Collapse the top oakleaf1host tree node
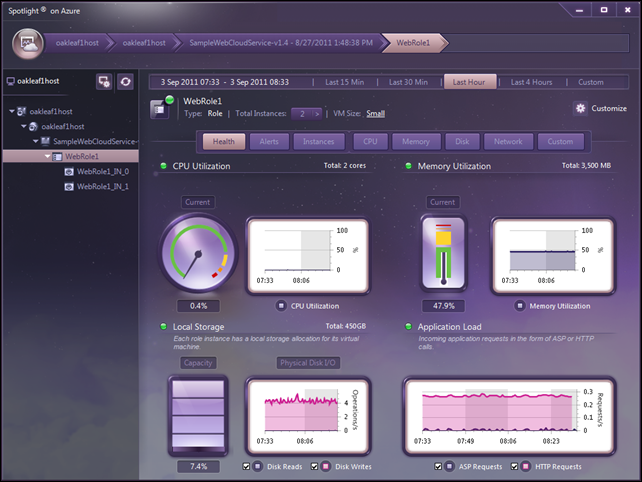The width and height of the screenshot is (642, 482). point(12,111)
